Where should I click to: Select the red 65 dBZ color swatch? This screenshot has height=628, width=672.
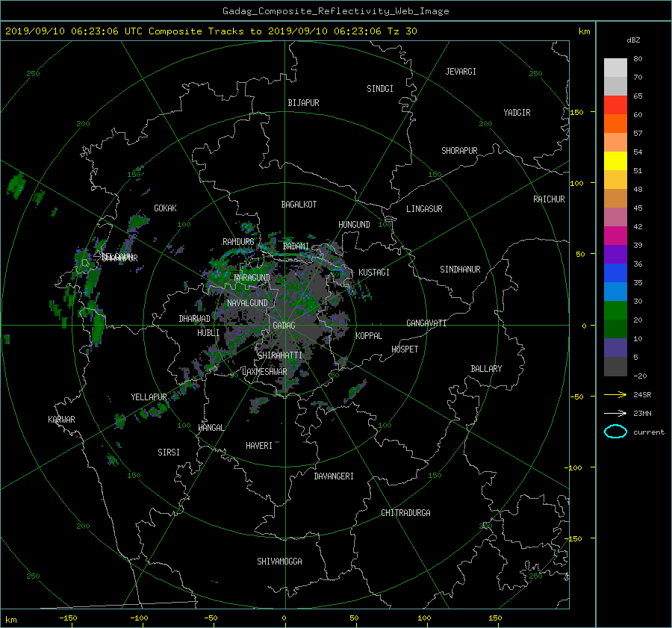(x=615, y=105)
